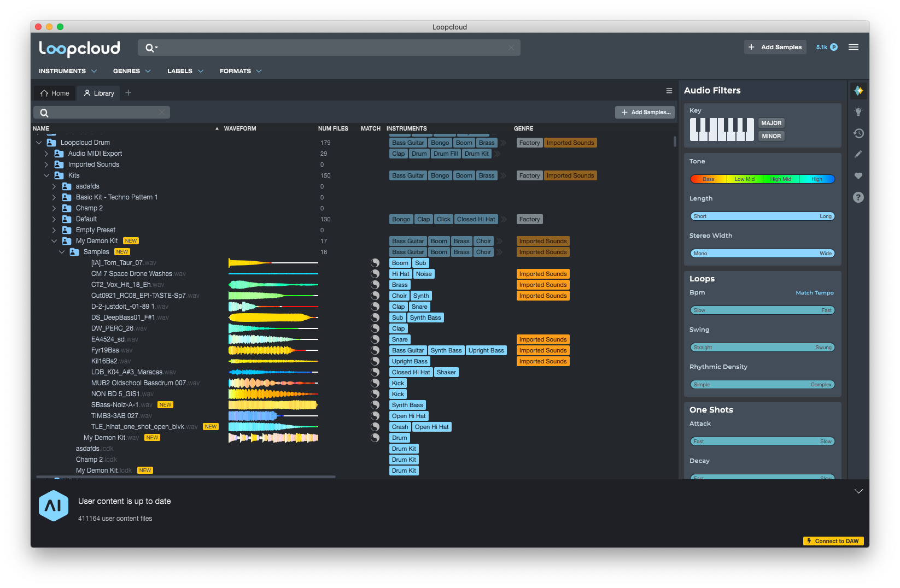Open the INSTRUMENTS dropdown
The height and width of the screenshot is (588, 900).
tap(68, 71)
